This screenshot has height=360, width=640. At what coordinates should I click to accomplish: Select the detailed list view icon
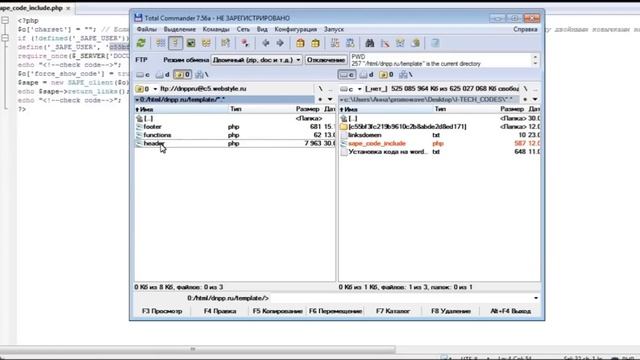pos(176,43)
